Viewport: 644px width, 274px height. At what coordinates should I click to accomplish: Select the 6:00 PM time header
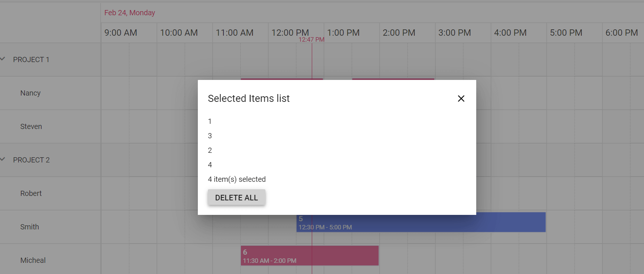621,33
